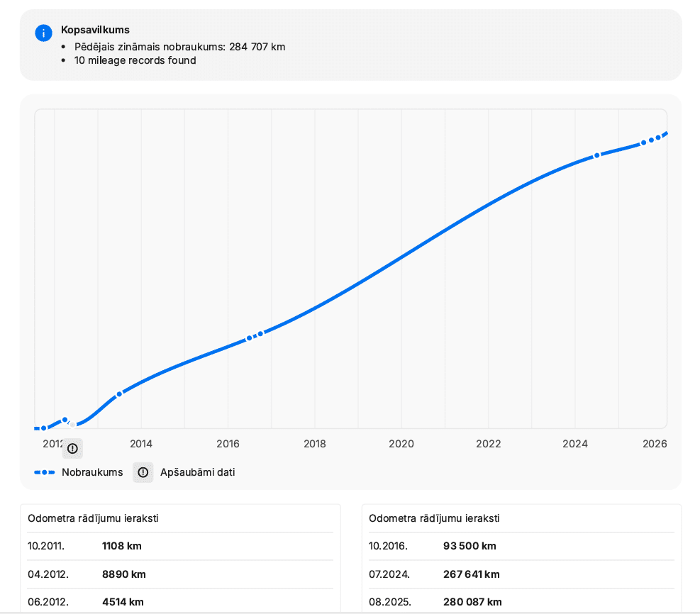700x614 pixels.
Task: Select the 2012 peak data point
Action: [65, 420]
